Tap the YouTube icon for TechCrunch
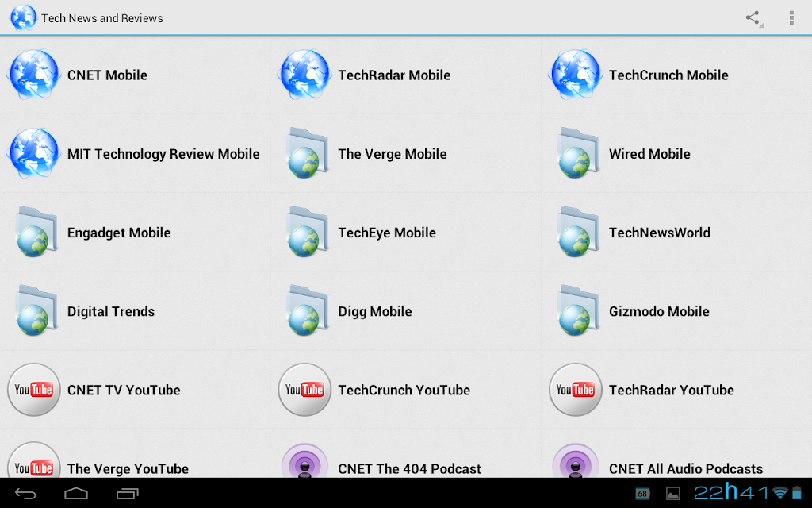 point(304,390)
